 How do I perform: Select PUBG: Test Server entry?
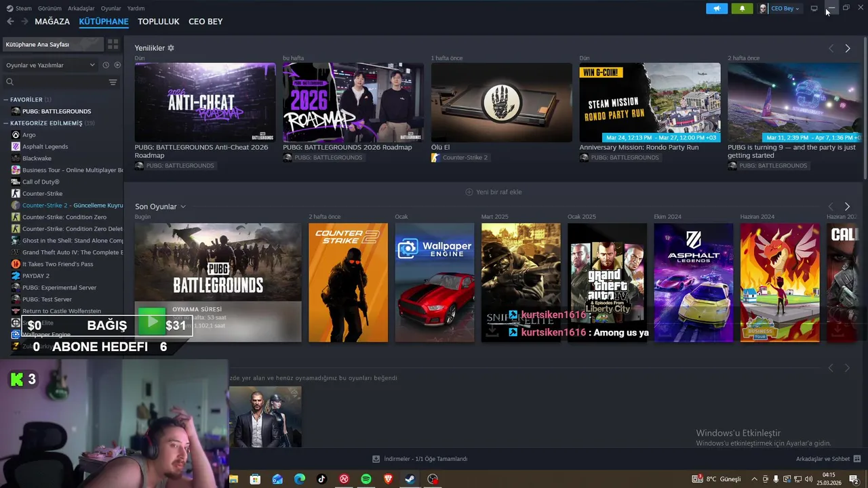tap(47, 299)
